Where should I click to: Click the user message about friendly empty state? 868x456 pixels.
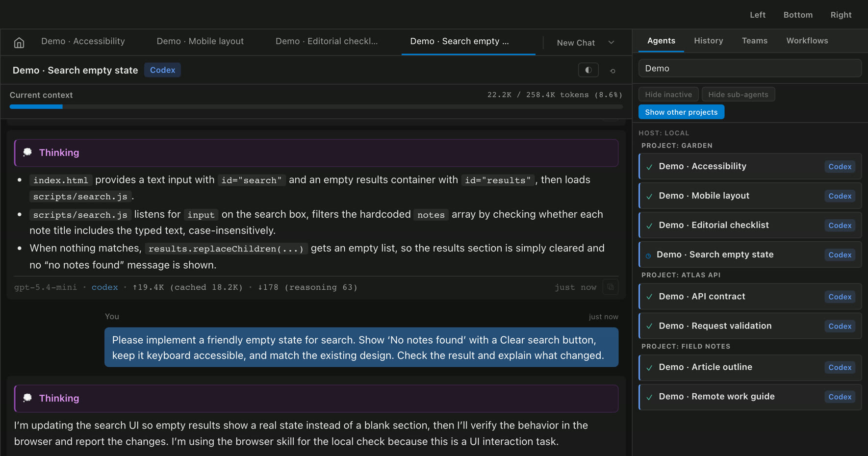pyautogui.click(x=361, y=347)
